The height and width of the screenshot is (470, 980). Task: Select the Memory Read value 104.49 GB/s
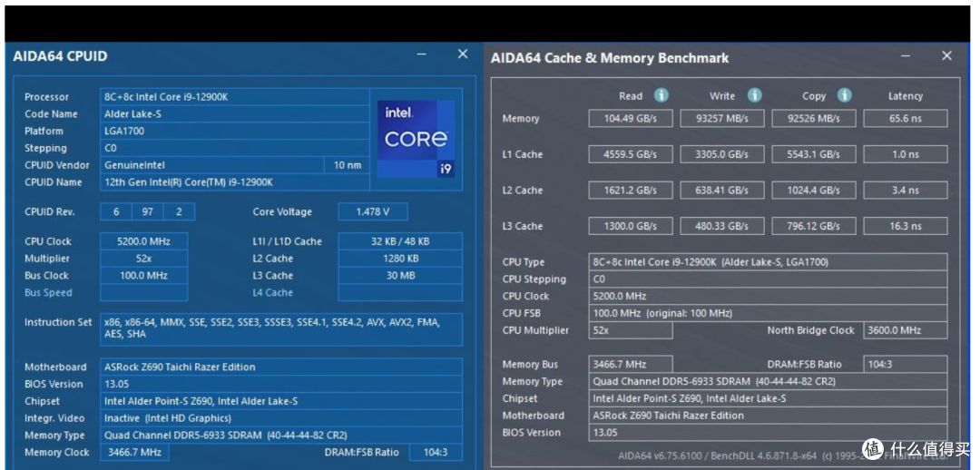631,119
